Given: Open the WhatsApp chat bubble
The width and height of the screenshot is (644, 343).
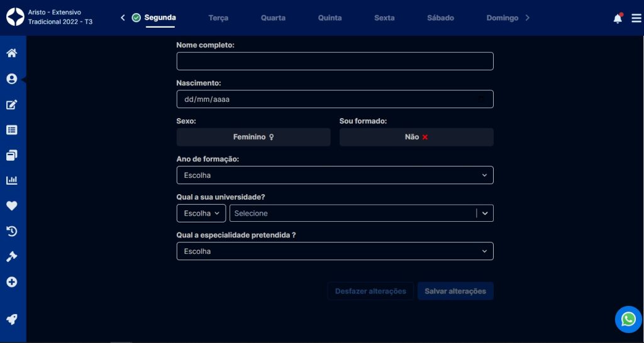Looking at the screenshot, I should 628,320.
